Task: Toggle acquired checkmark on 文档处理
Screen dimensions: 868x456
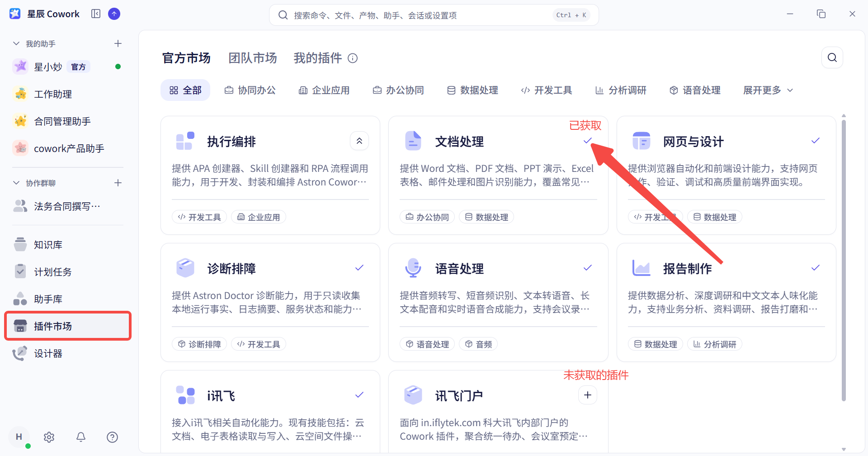Action: coord(587,141)
